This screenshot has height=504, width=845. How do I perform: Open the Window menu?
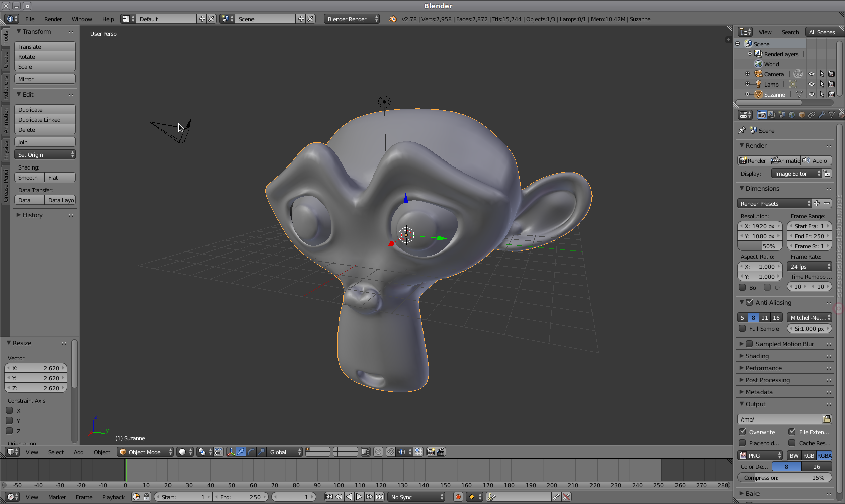point(81,19)
